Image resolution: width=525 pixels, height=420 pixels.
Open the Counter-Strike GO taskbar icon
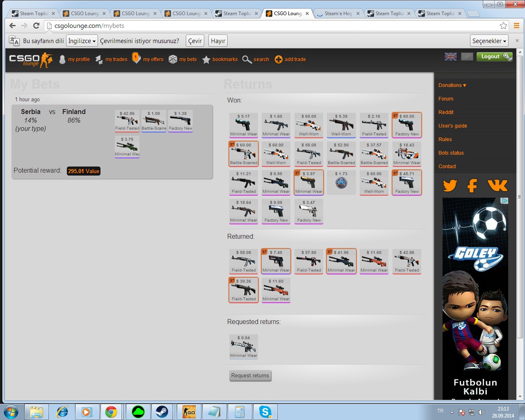[189, 411]
